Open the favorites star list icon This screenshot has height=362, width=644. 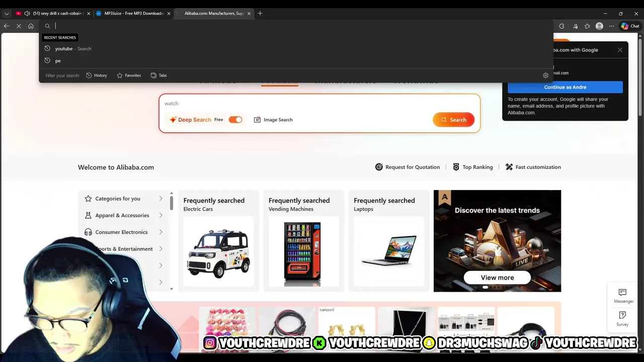[x=587, y=26]
